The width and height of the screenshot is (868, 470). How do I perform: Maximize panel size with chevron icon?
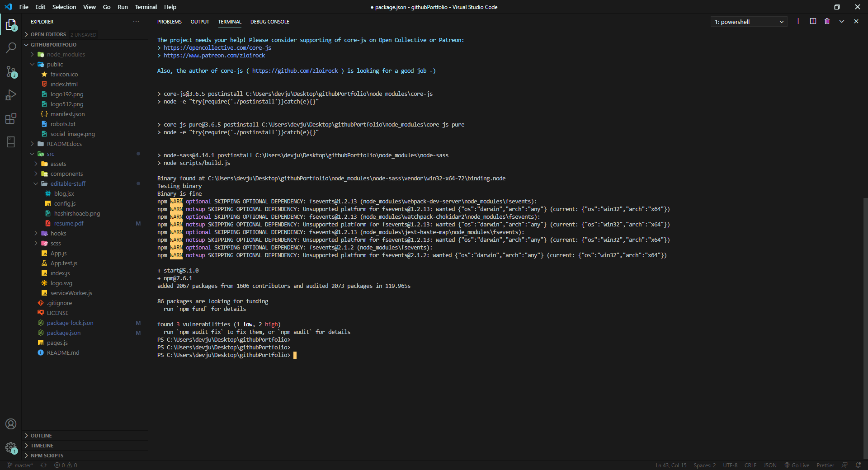[842, 21]
